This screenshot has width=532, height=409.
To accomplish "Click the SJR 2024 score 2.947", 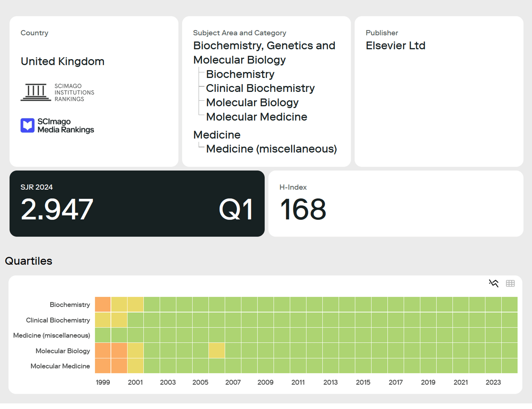I will 57,209.
